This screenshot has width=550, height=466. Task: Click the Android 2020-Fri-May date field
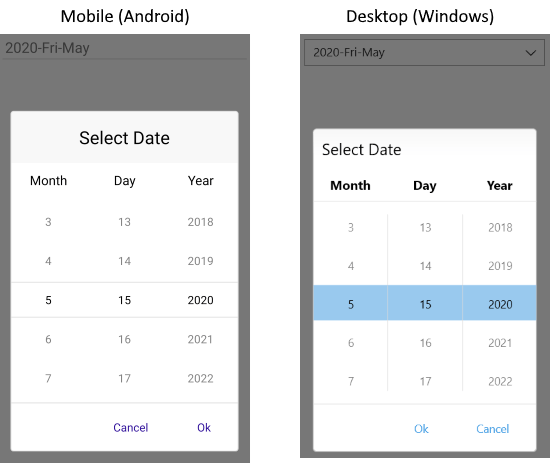pos(125,48)
